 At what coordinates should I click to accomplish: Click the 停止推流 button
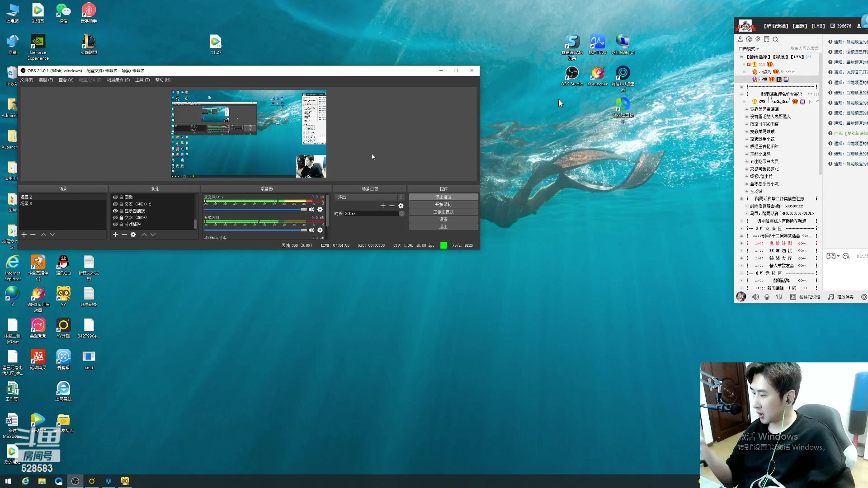[x=443, y=197]
